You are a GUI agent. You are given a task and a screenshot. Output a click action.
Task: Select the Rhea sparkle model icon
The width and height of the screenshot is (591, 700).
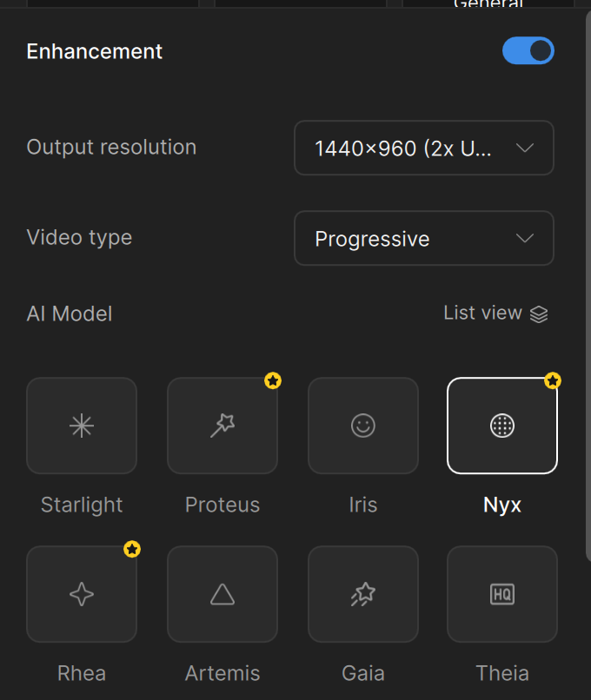(82, 594)
